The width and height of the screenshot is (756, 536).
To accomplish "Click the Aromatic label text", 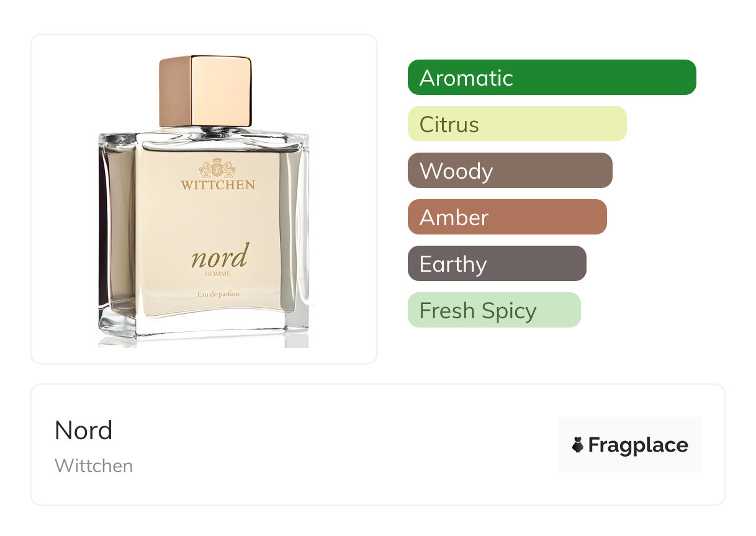I will (466, 78).
